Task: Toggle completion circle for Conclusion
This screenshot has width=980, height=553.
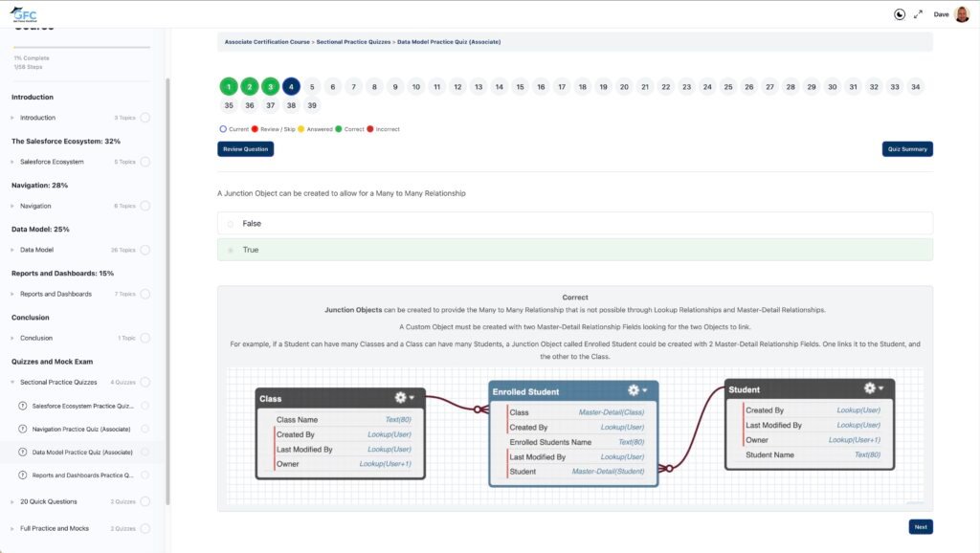Action: (x=145, y=338)
